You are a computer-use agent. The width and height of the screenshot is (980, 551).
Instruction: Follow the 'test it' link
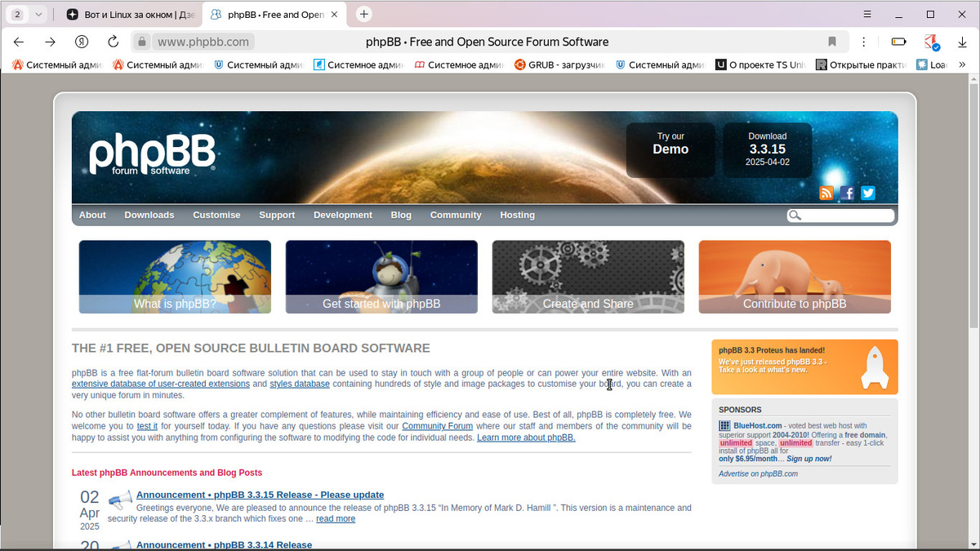[147, 426]
